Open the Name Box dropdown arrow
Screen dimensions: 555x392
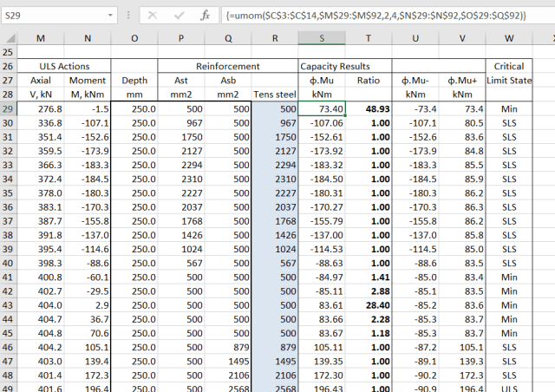111,16
